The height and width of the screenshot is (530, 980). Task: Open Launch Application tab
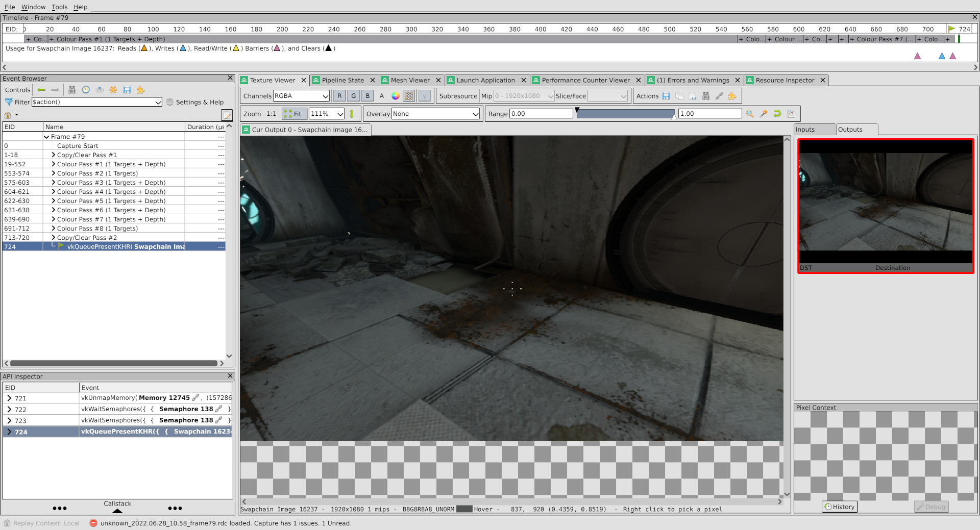pos(485,80)
